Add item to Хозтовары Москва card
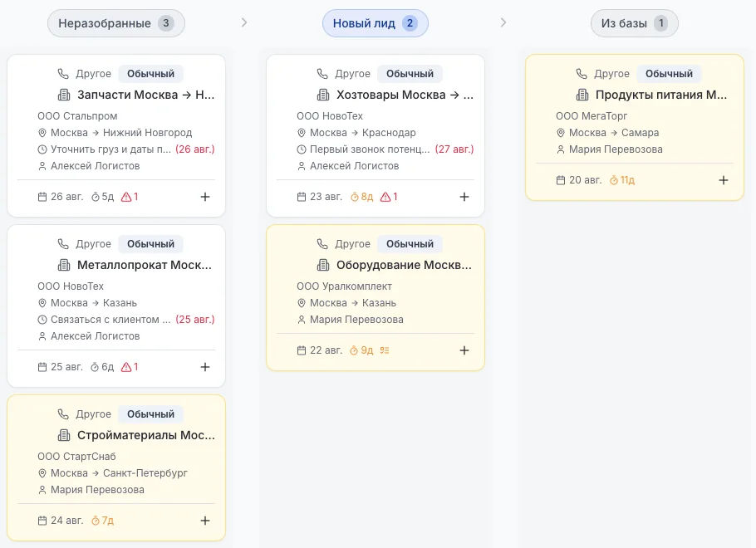This screenshot has height=548, width=756. click(464, 197)
